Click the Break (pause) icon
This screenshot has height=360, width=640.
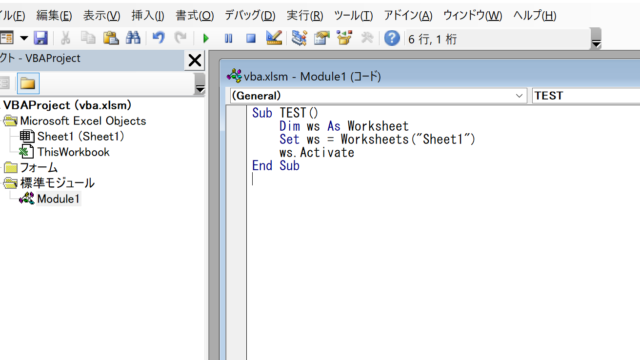click(228, 39)
